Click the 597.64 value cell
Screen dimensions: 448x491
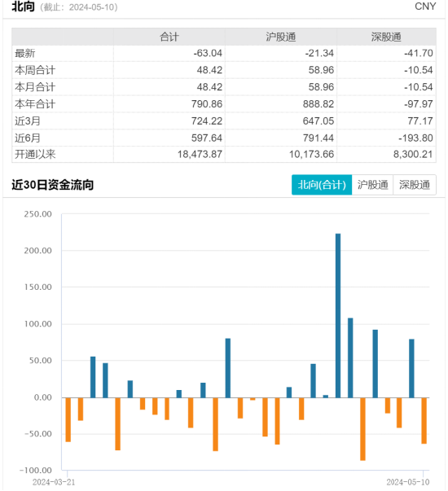point(207,138)
